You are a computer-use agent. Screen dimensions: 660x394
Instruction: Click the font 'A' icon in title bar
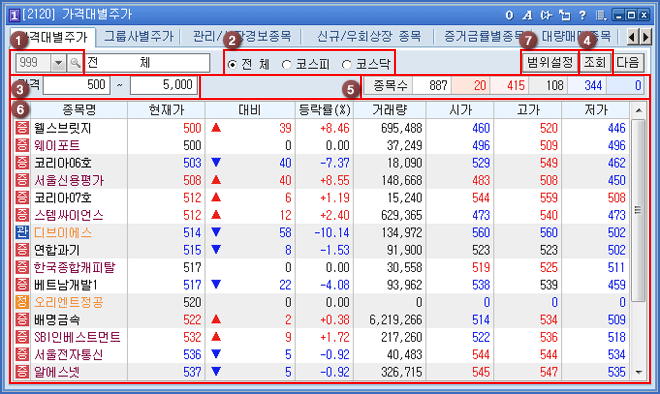point(527,16)
